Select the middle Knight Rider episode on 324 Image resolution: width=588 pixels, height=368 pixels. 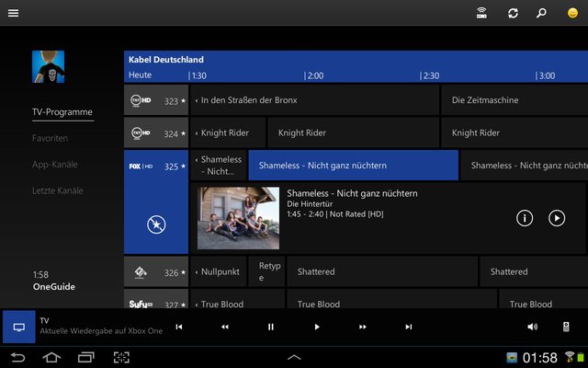353,132
